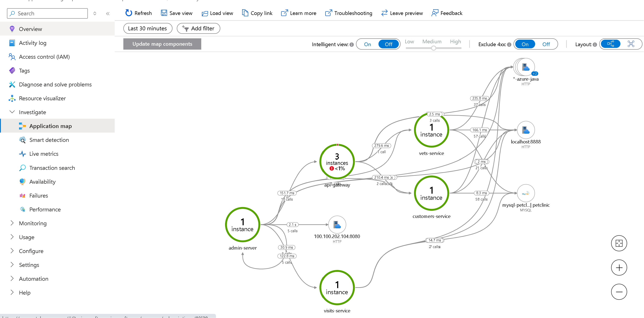Open Live metrics page
Image resolution: width=644 pixels, height=318 pixels.
coord(57,154)
